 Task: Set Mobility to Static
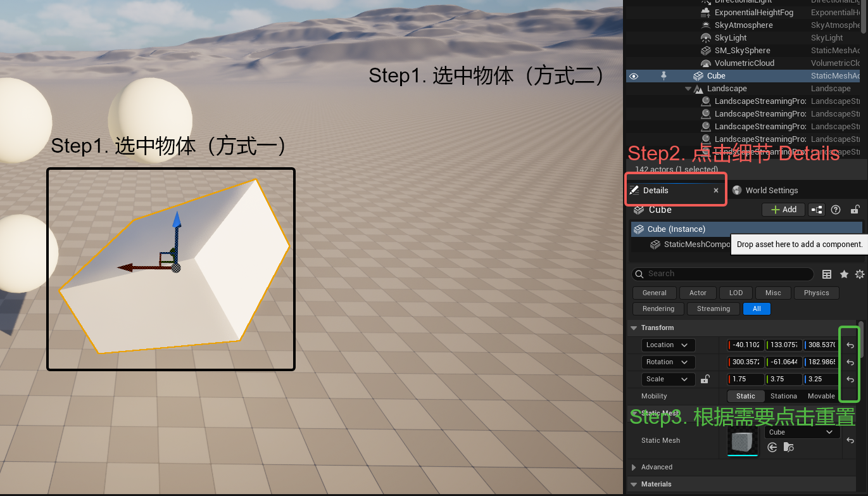coord(746,397)
